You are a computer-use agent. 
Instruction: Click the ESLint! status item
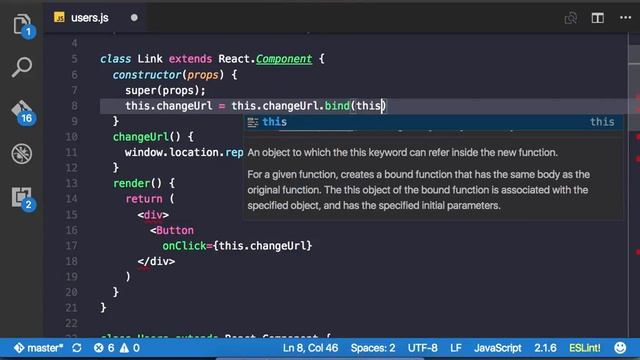pyautogui.click(x=584, y=348)
